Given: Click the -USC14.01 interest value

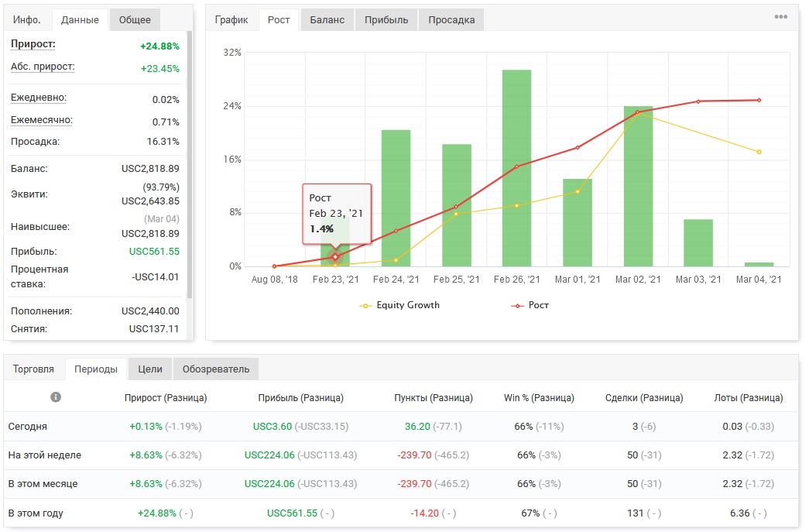Looking at the screenshot, I should click(156, 276).
